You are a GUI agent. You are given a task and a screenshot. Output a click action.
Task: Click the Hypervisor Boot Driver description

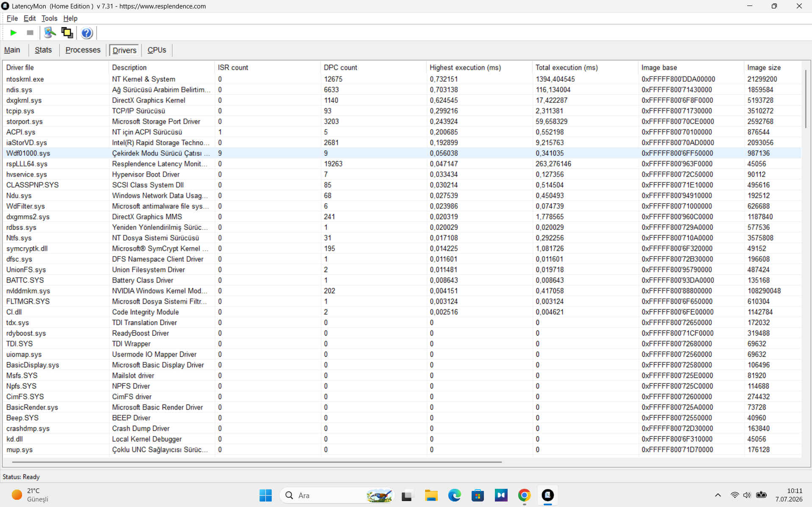point(146,174)
